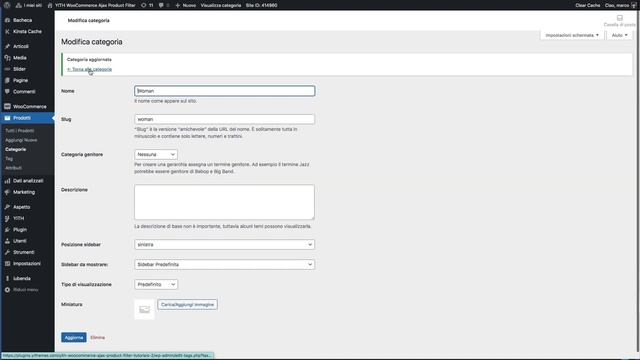Open Tag submenu item

[9, 159]
